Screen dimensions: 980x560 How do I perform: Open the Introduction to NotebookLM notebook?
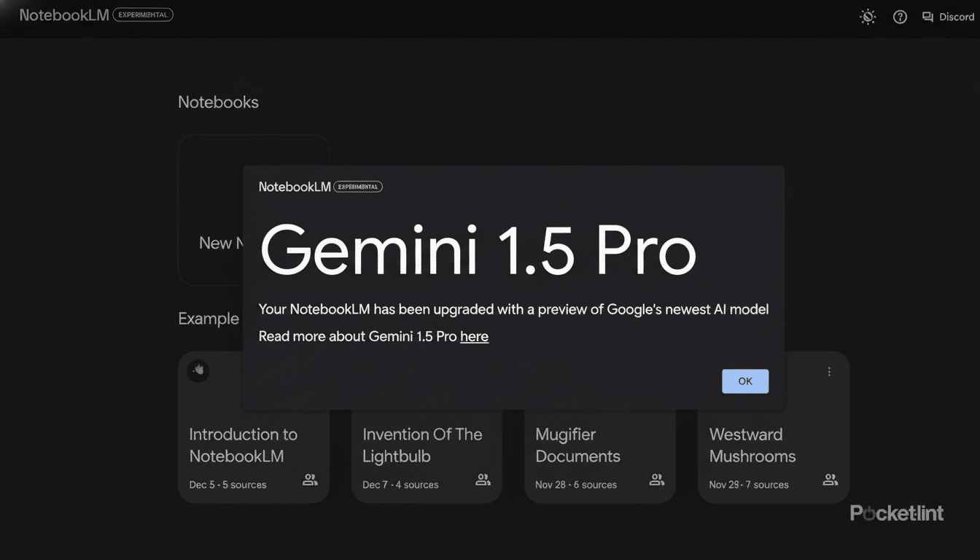point(243,445)
